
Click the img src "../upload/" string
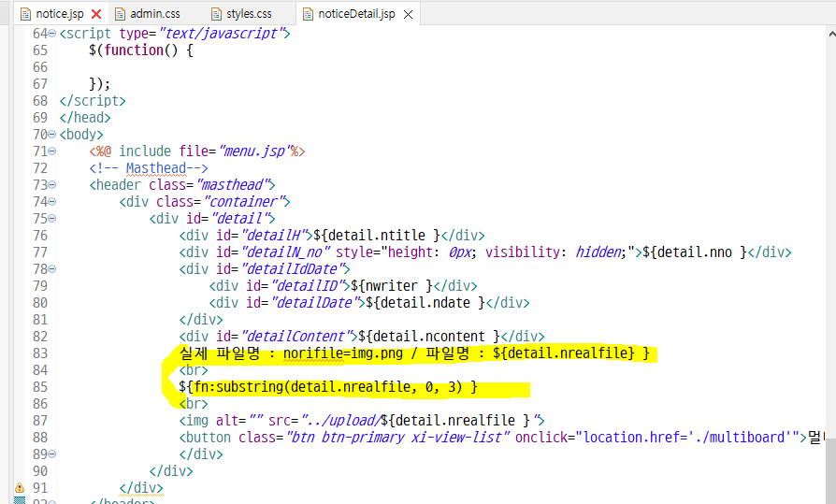pyautogui.click(x=341, y=420)
